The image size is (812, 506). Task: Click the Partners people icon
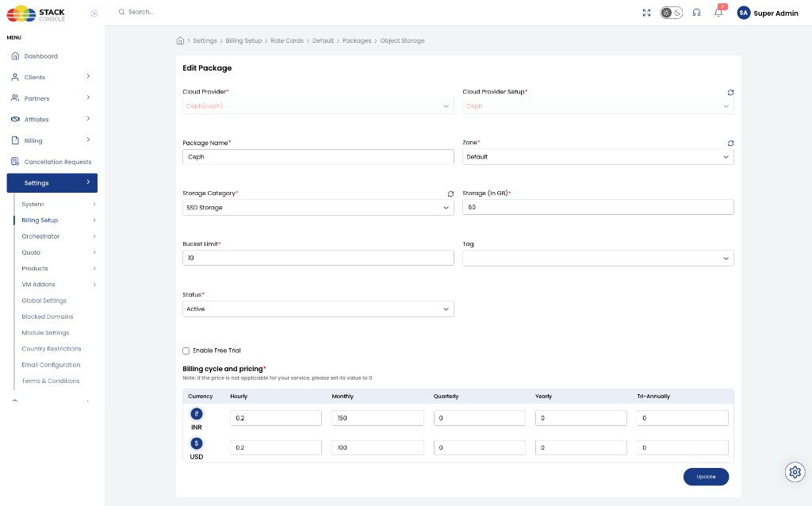pyautogui.click(x=16, y=98)
